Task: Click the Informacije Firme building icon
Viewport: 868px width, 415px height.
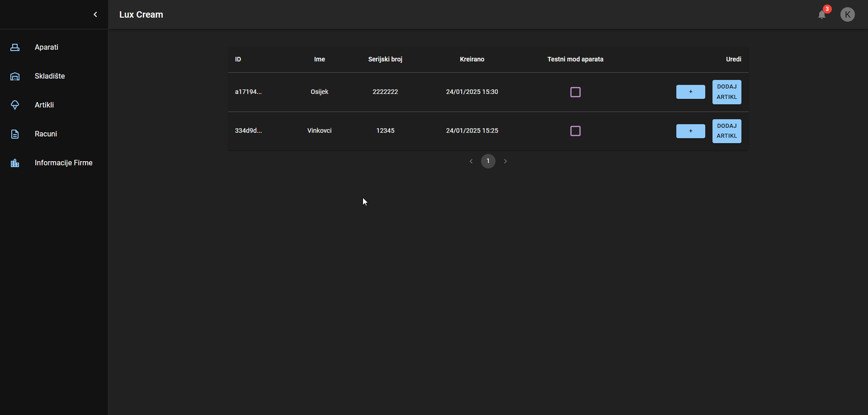Action: (x=15, y=163)
